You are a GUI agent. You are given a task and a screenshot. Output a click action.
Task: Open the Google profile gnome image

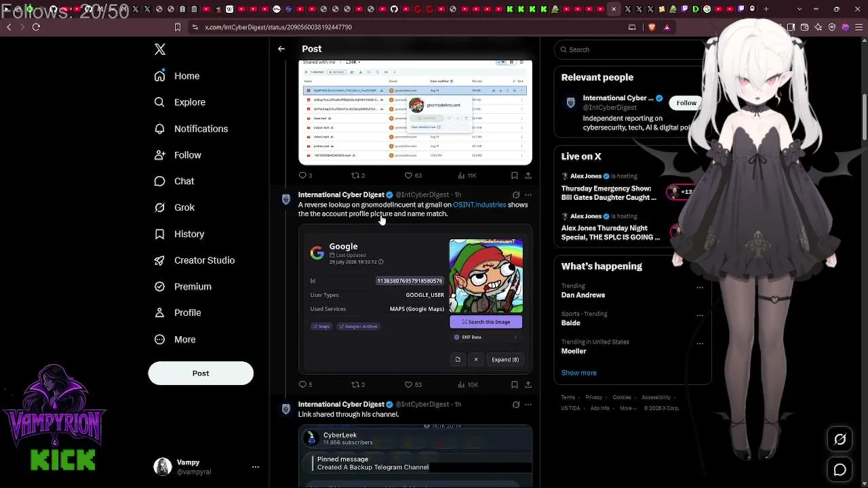pos(486,276)
